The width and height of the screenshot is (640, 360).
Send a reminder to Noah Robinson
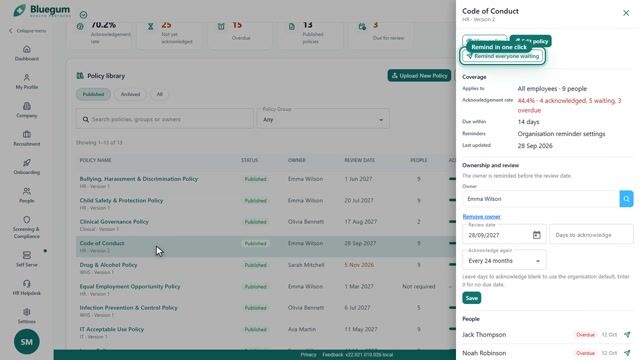point(627,353)
